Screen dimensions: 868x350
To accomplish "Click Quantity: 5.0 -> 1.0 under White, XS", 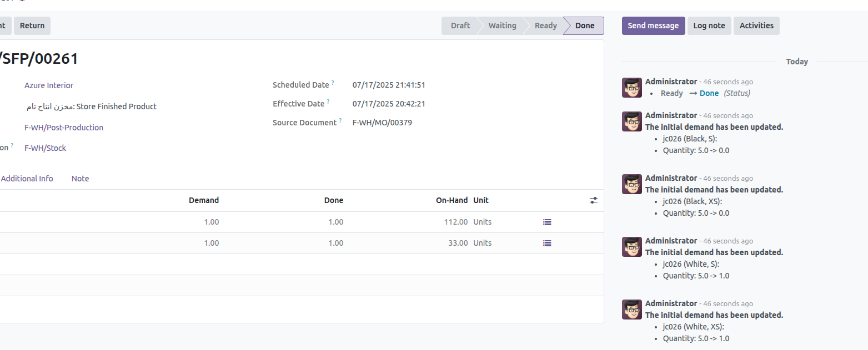I will (696, 338).
